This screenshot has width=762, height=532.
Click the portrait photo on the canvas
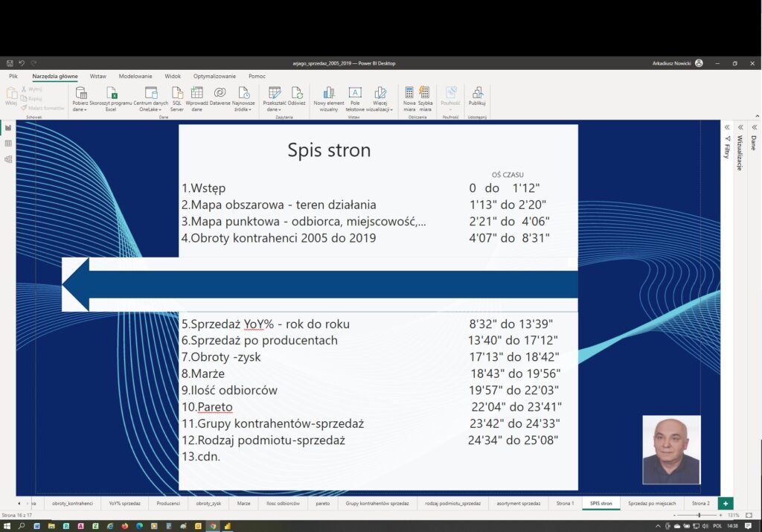(671, 449)
